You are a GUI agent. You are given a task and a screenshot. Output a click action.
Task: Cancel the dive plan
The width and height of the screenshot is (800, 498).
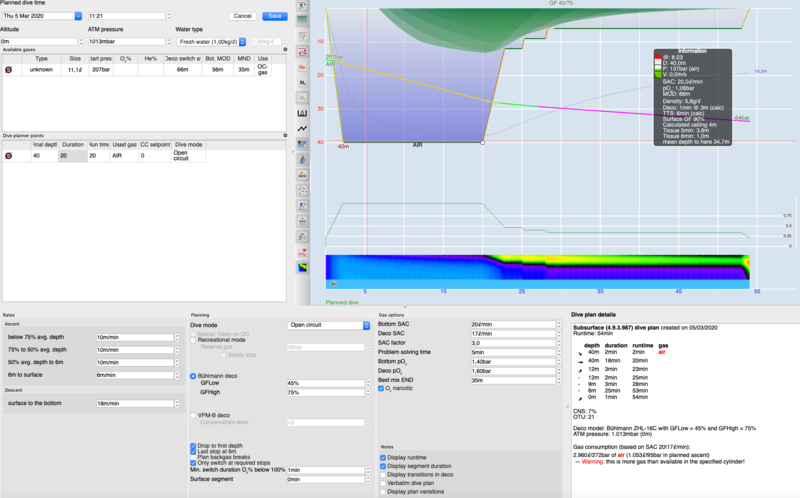242,16
